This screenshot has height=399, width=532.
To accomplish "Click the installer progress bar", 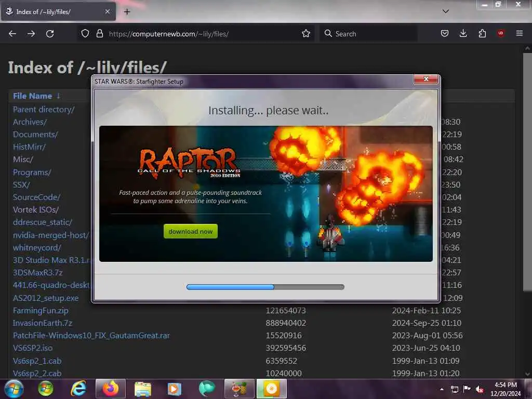I will (x=265, y=287).
